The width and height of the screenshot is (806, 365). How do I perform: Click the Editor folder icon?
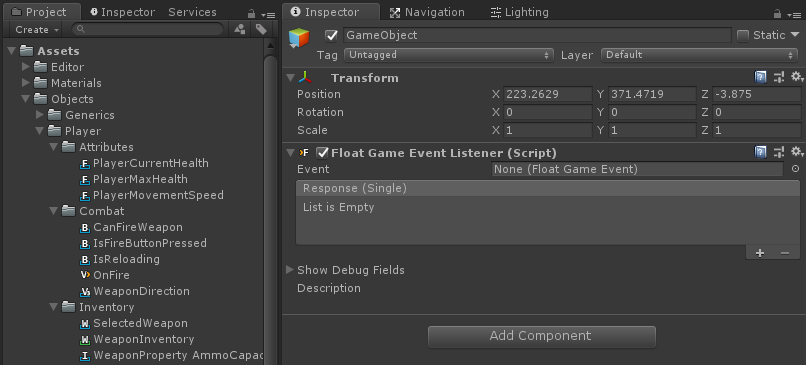coord(41,67)
